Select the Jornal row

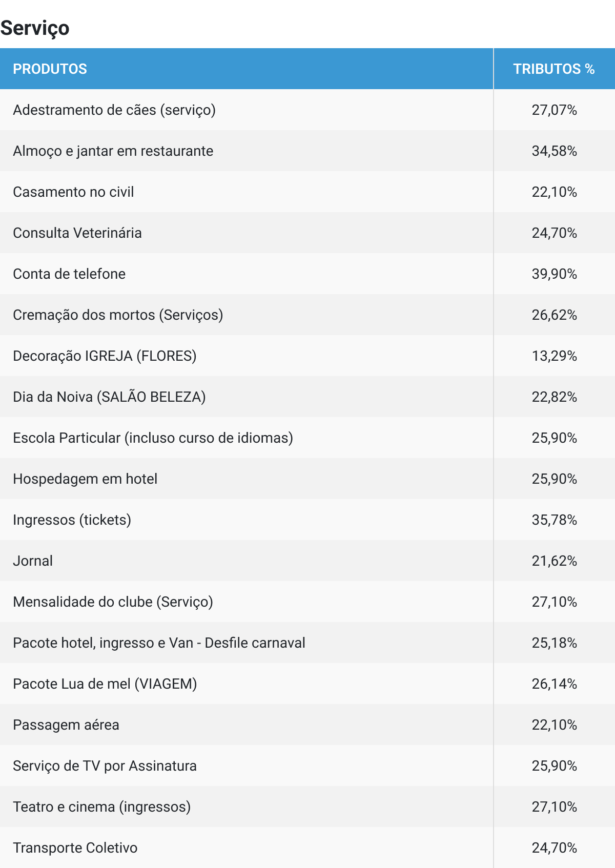coord(33,561)
